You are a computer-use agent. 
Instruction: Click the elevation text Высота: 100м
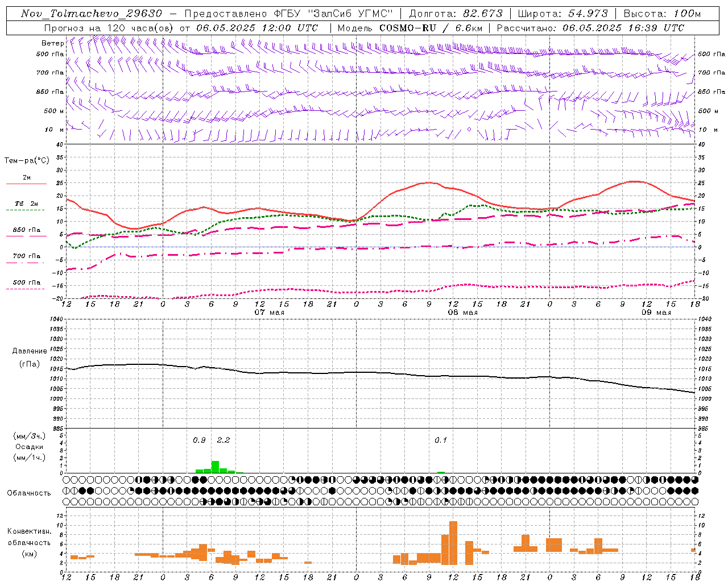[663, 14]
